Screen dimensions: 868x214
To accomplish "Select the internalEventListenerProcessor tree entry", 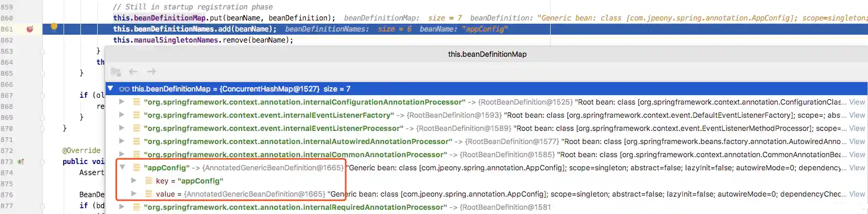I will (x=273, y=128).
